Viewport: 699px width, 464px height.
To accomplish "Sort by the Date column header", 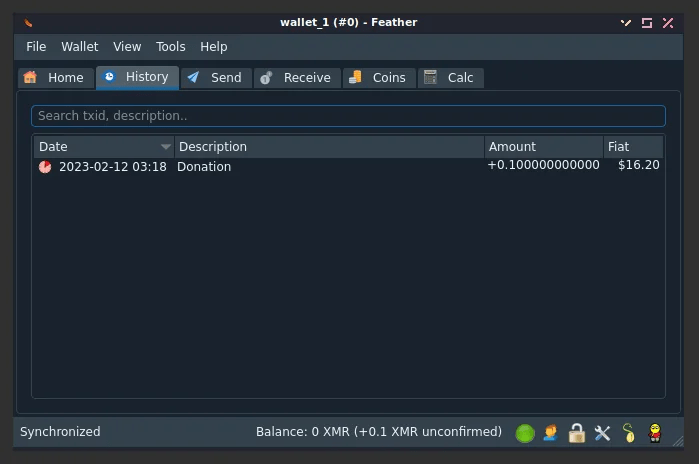I will 104,147.
